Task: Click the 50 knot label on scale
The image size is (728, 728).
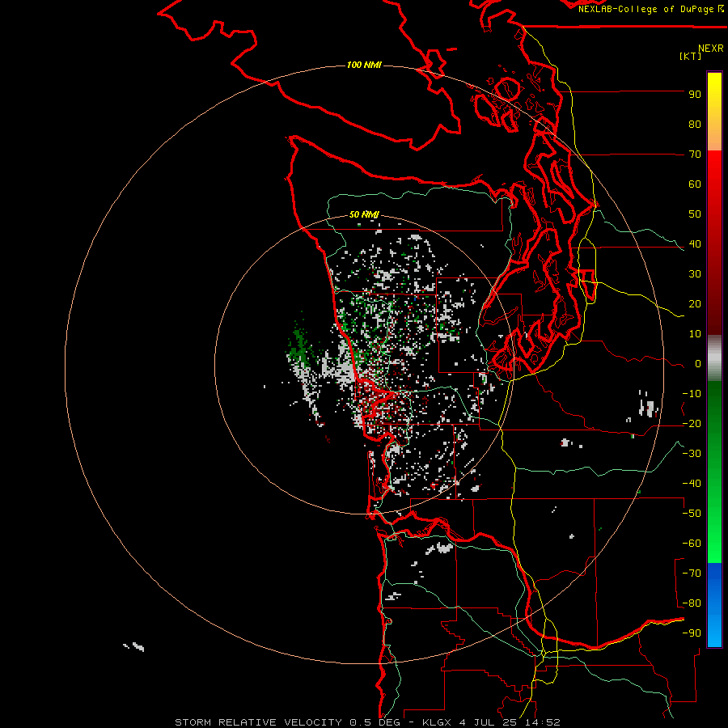Action: 695,214
